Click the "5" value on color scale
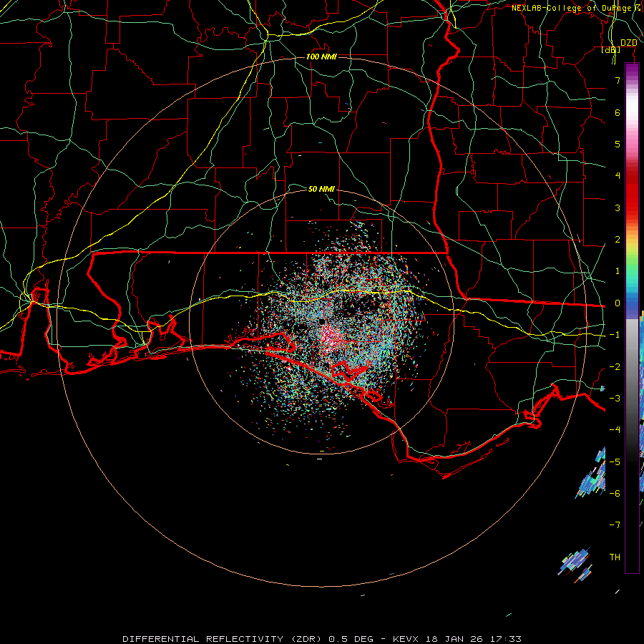The image size is (644, 644). click(x=618, y=144)
